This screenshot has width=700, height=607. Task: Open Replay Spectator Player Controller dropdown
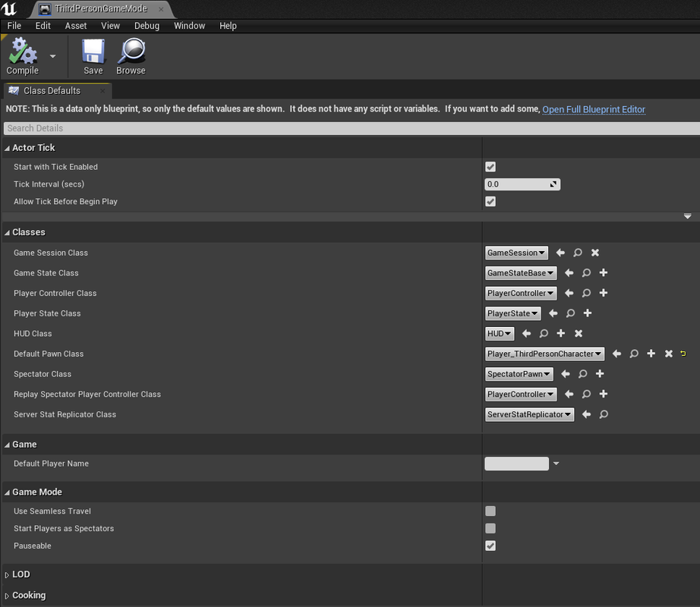521,395
